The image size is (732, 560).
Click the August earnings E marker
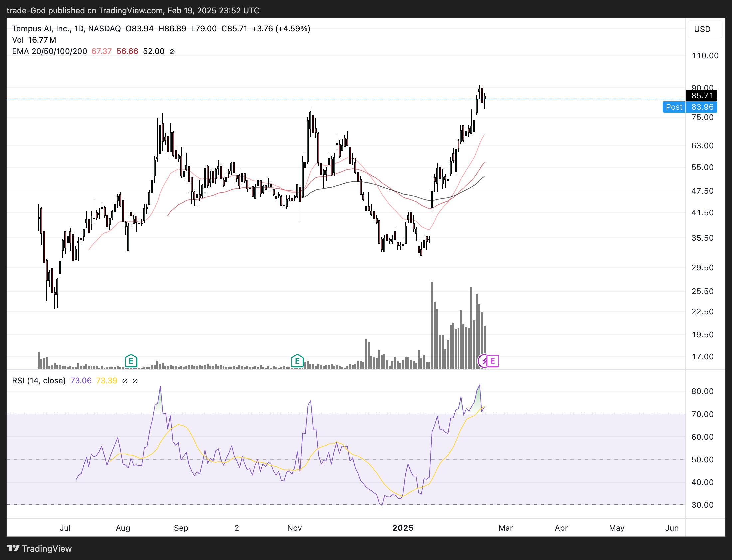(x=131, y=361)
